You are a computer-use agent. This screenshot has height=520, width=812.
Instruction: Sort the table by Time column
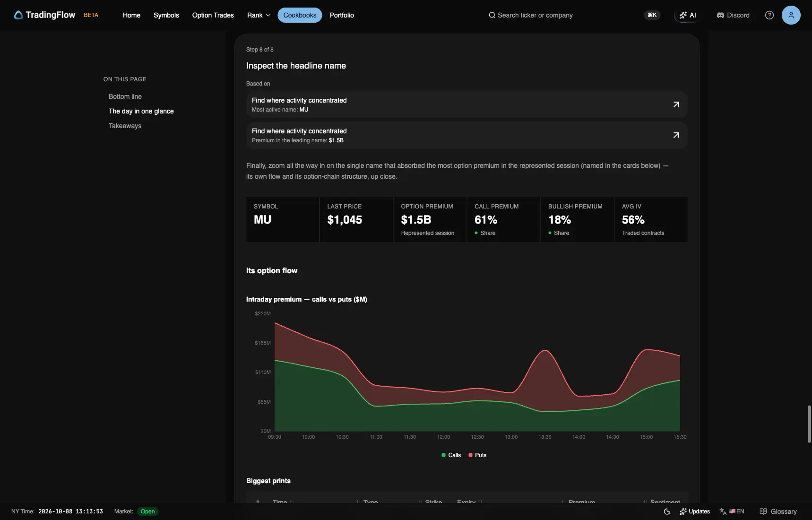click(x=283, y=502)
